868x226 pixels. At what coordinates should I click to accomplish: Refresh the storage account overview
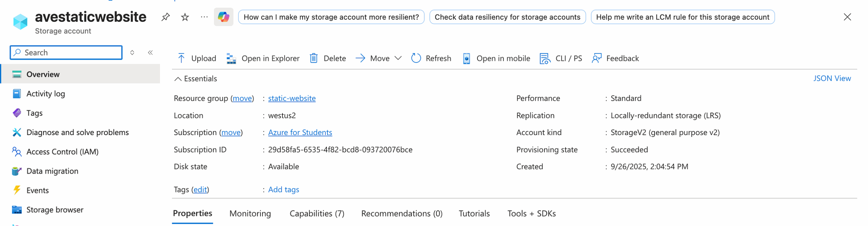(431, 58)
